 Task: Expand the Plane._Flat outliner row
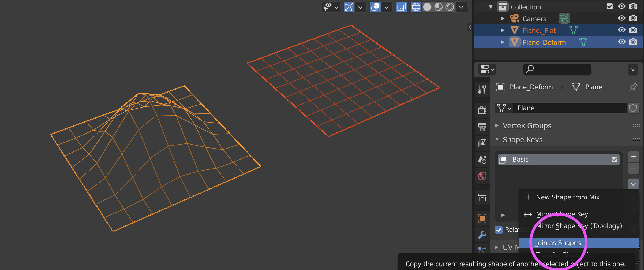pyautogui.click(x=503, y=30)
